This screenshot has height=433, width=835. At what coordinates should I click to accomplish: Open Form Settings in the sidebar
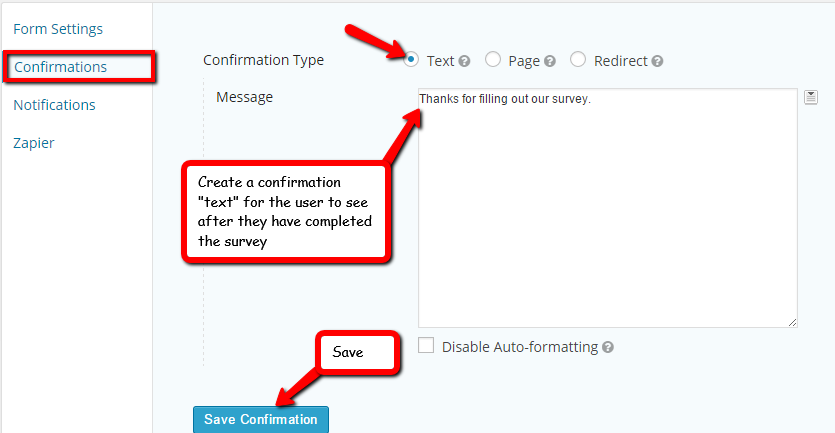click(x=58, y=29)
